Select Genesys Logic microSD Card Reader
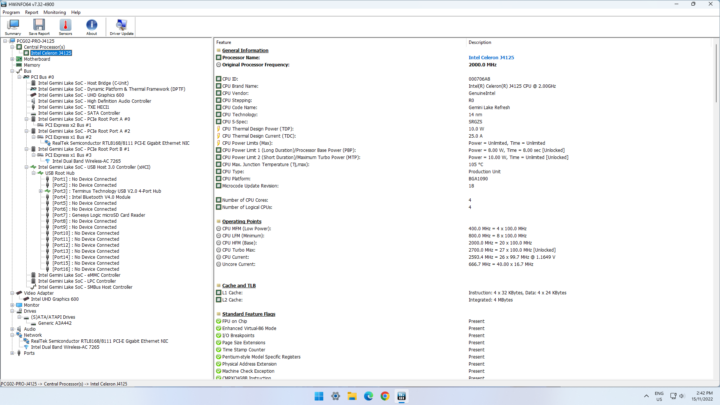 [98, 215]
